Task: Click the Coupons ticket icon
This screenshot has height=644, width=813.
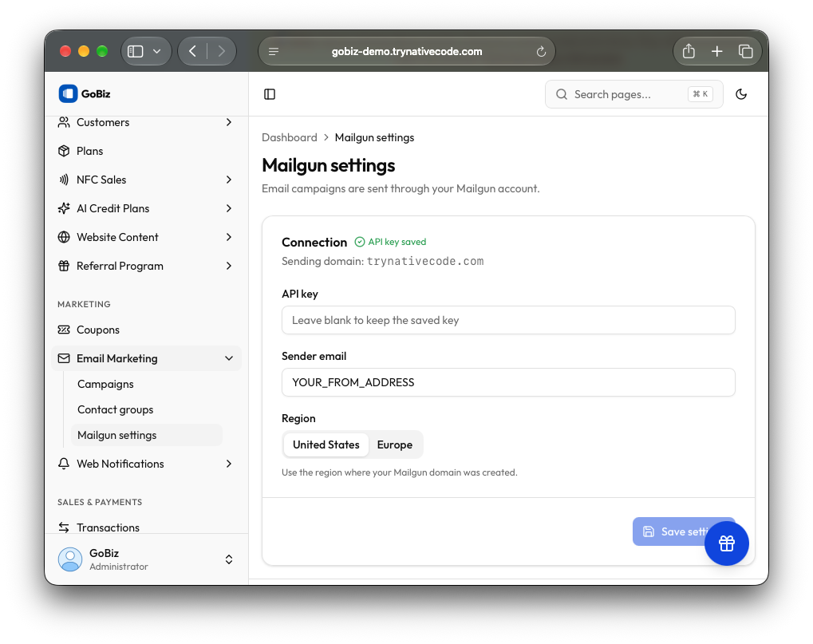Action: pyautogui.click(x=64, y=330)
